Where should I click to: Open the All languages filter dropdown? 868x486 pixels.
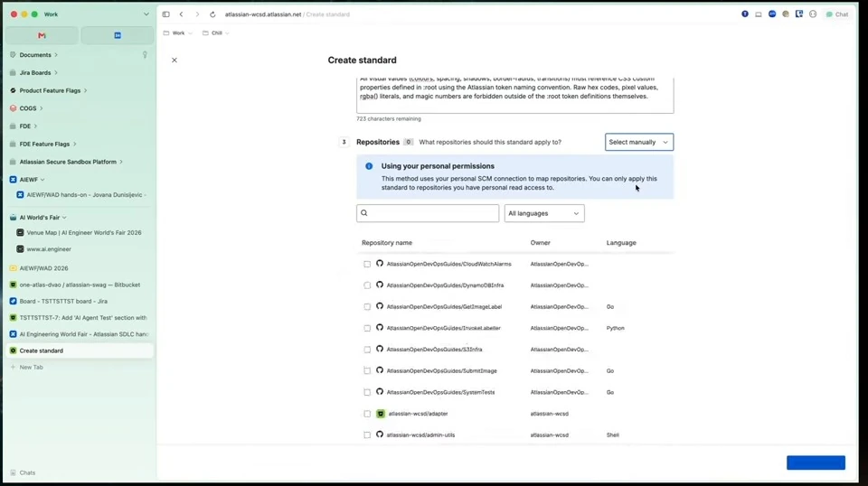pos(544,213)
